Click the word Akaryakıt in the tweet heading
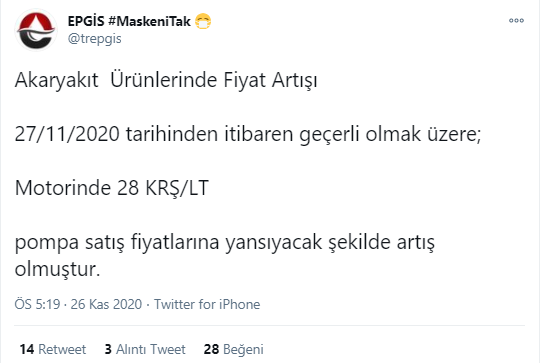The width and height of the screenshot is (546, 363). click(57, 80)
